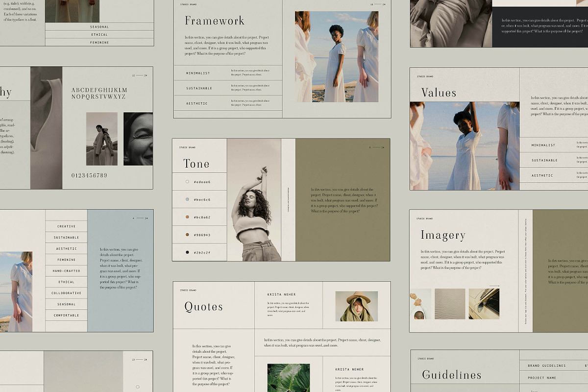The height and width of the screenshot is (392, 588).
Task: Click the #986943 hex code text
Action: pos(202,235)
